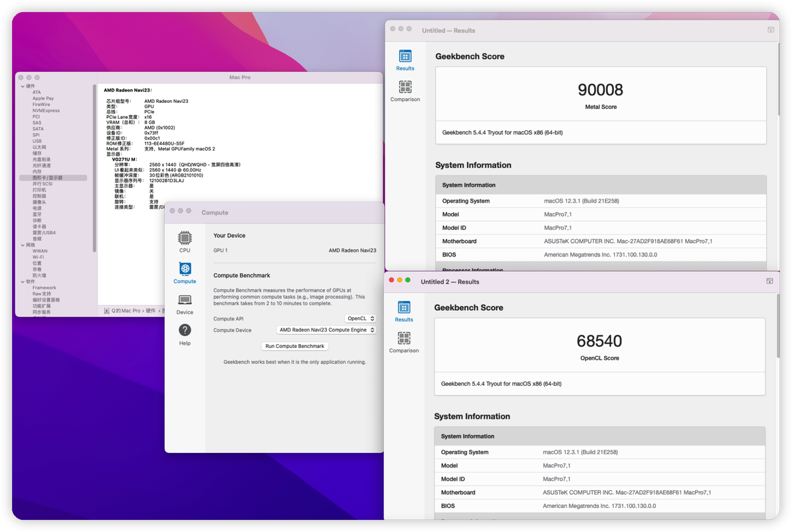This screenshot has width=792, height=532.
Task: Select WWAN under 网络
Action: tap(40, 251)
